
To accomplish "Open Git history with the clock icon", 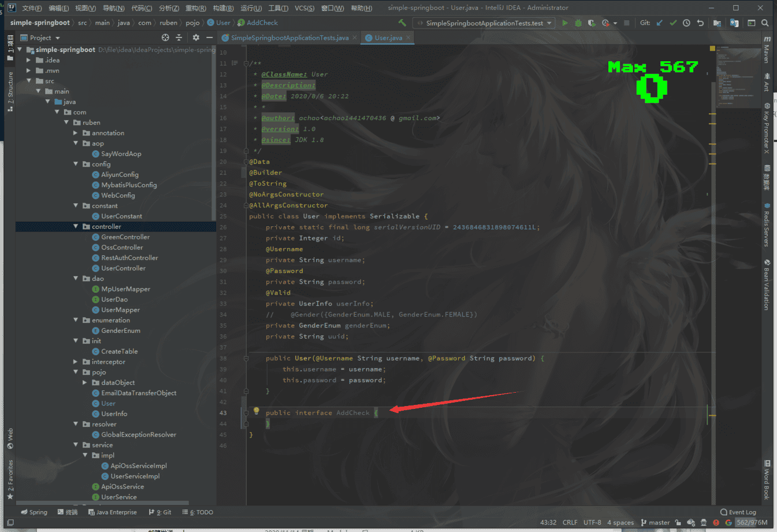I will (x=686, y=23).
